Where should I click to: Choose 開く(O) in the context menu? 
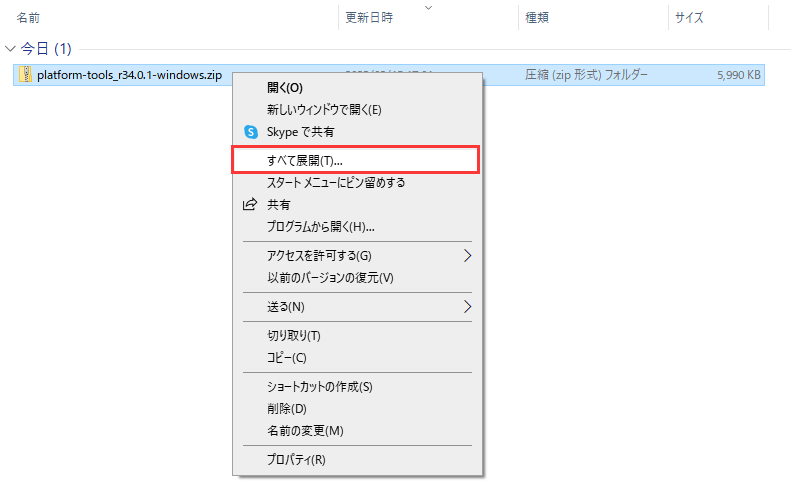click(285, 88)
